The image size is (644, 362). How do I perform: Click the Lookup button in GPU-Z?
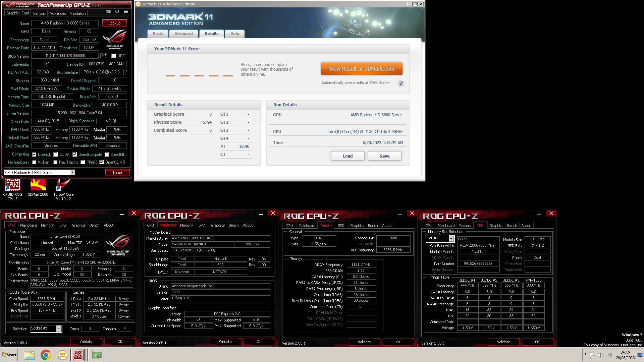(114, 23)
